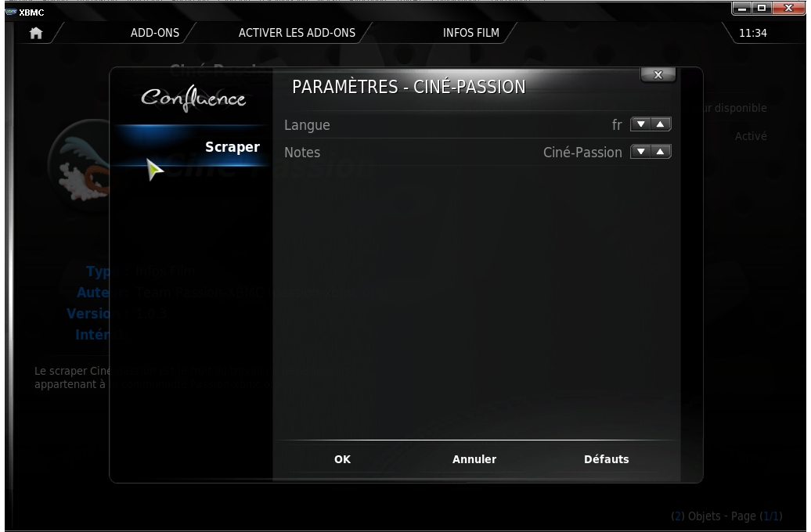Select the Notes setting row

pyautogui.click(x=477, y=152)
